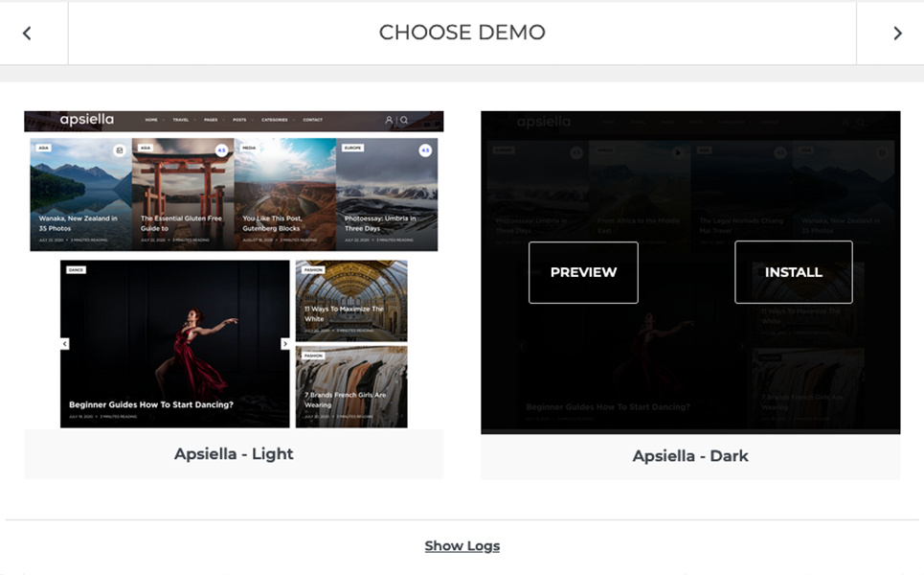Install the Apsiella Dark demo
This screenshot has height=575, width=924.
click(x=793, y=272)
